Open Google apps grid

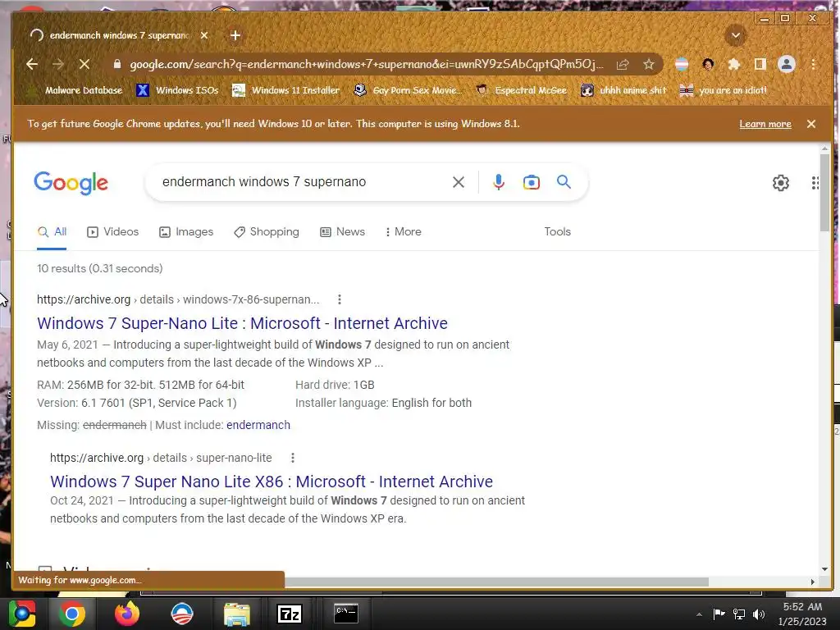pos(815,183)
